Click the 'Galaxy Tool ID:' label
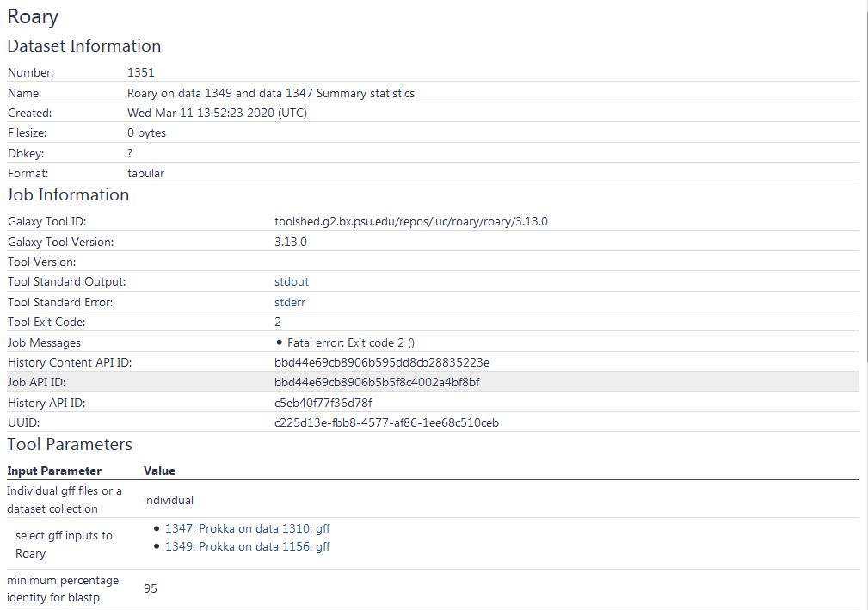The width and height of the screenshot is (868, 610). pos(47,221)
